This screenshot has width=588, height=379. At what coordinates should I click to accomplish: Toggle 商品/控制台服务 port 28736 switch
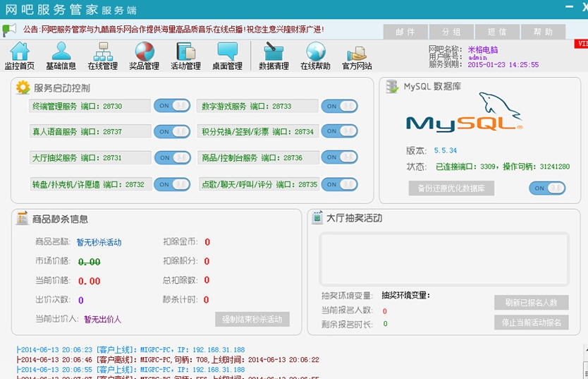click(x=339, y=157)
